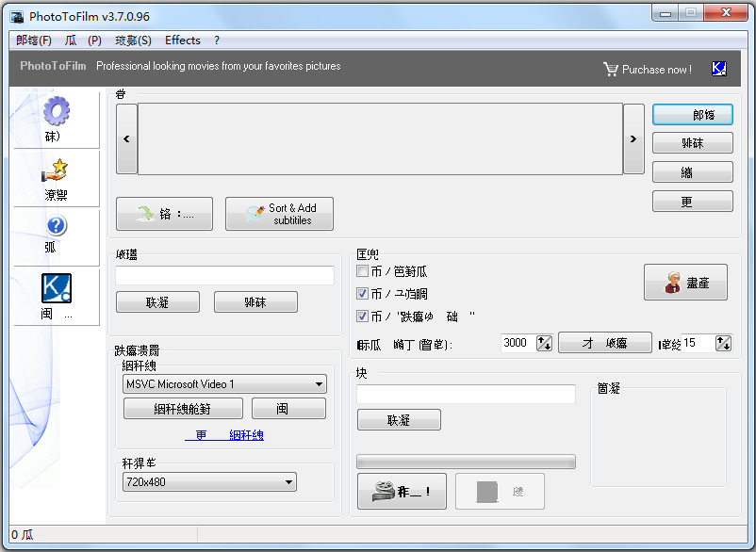
Task: Open the ? help menu
Action: click(x=217, y=41)
